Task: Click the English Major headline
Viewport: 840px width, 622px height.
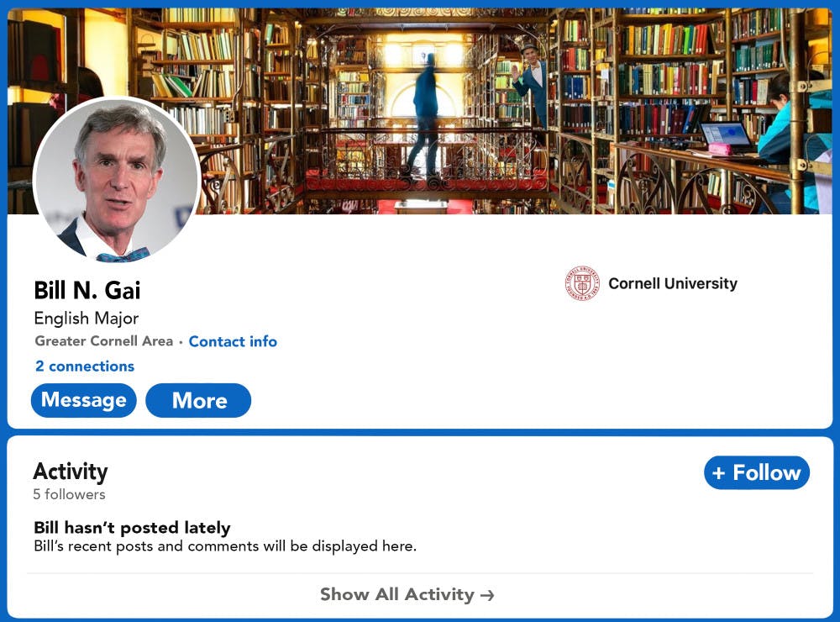Action: pos(87,319)
